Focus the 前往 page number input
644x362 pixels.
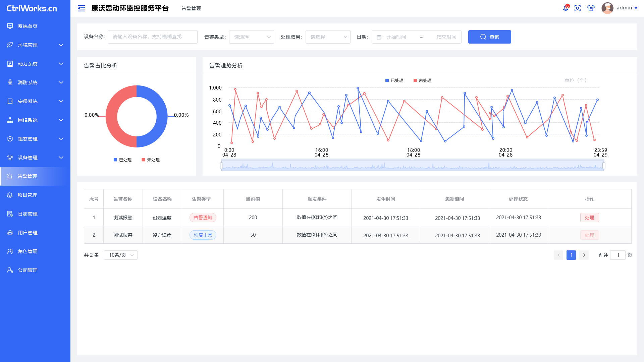(x=618, y=255)
